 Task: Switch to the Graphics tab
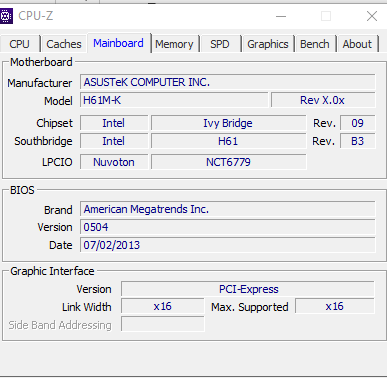pyautogui.click(x=268, y=44)
